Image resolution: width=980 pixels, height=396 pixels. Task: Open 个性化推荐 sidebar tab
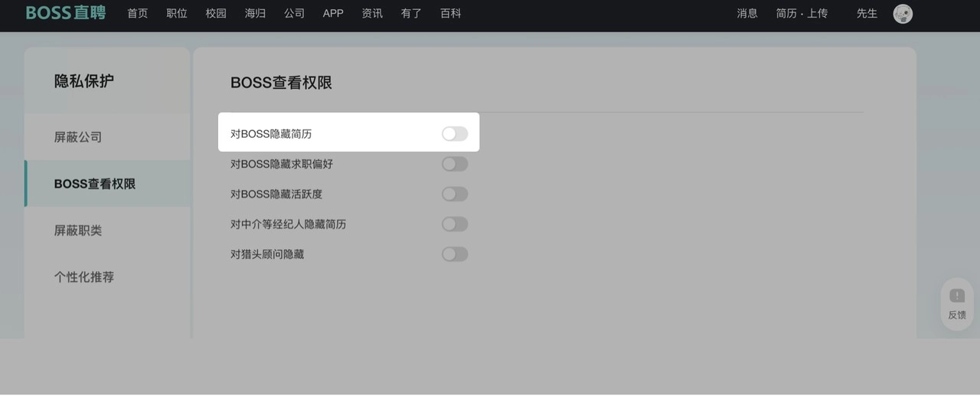pos(84,277)
